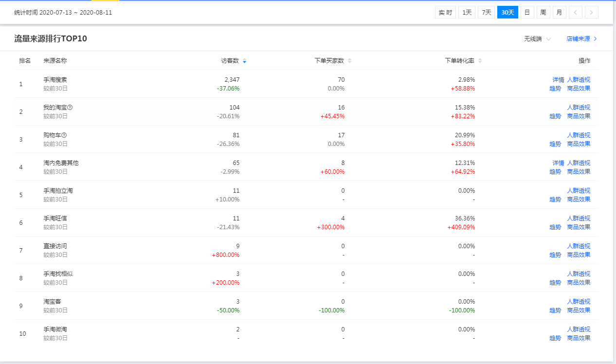Image resolution: width=616 pixels, height=364 pixels.
Task: Go to next period arrow
Action: (592, 13)
